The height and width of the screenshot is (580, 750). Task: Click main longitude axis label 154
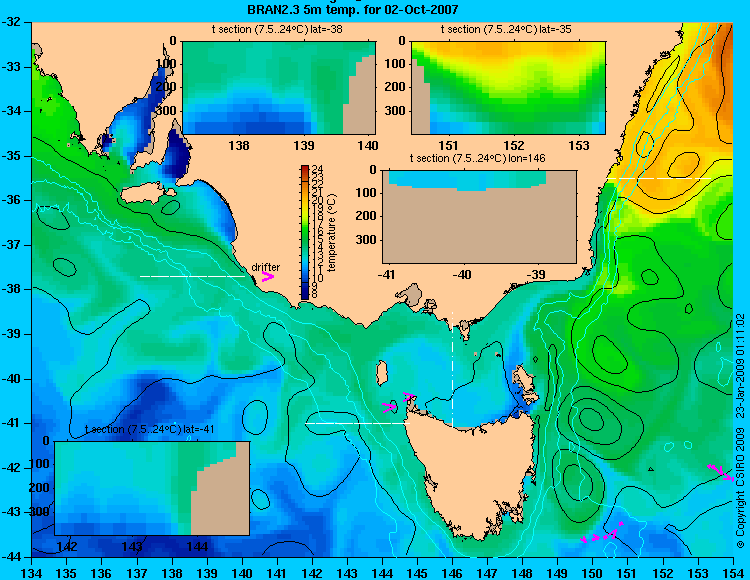click(733, 573)
